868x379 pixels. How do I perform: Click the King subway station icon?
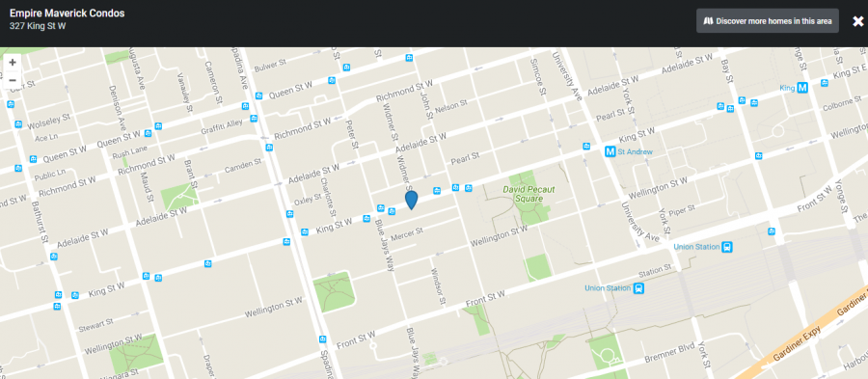click(x=802, y=88)
